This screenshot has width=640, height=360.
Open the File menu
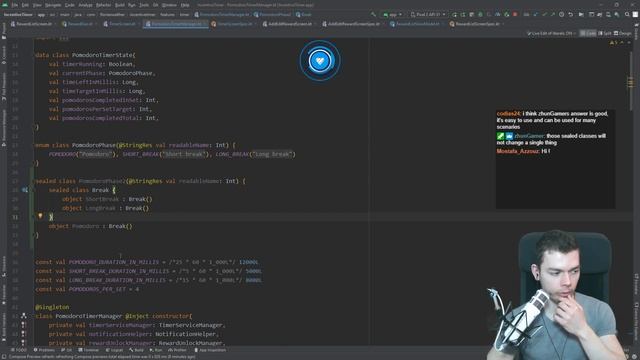click(15, 5)
